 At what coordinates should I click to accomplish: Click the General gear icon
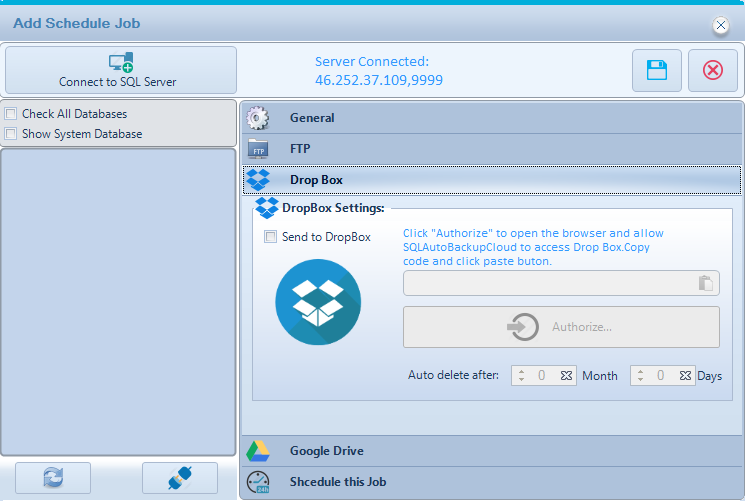pyautogui.click(x=258, y=118)
